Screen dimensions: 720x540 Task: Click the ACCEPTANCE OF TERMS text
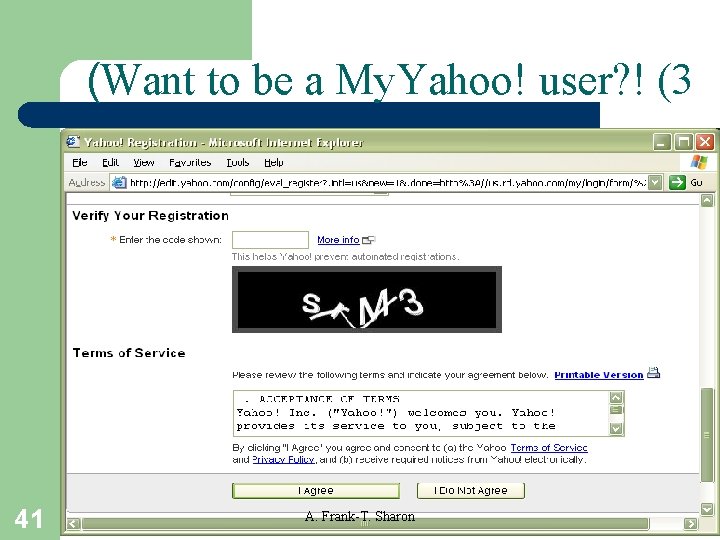[x=329, y=399]
